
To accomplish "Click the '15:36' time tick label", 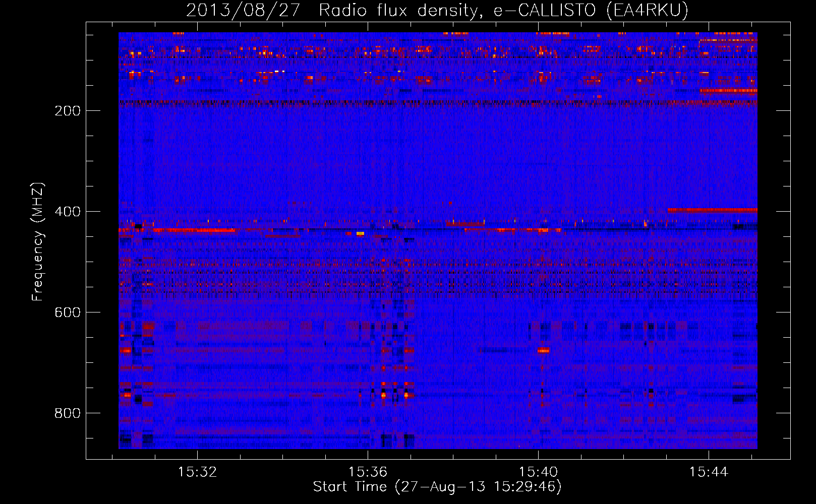I will click(x=368, y=472).
